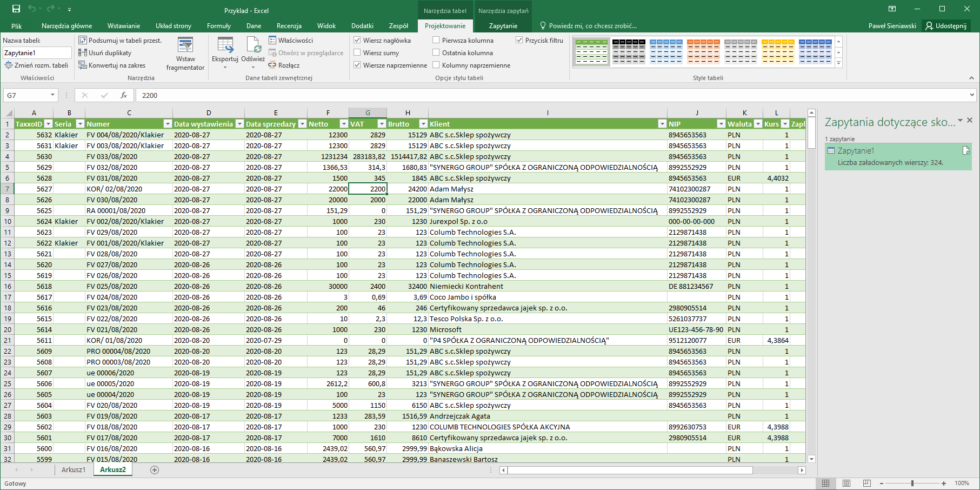980x490 pixels.
Task: Open the Waluta column filter dropdown
Action: click(x=758, y=124)
